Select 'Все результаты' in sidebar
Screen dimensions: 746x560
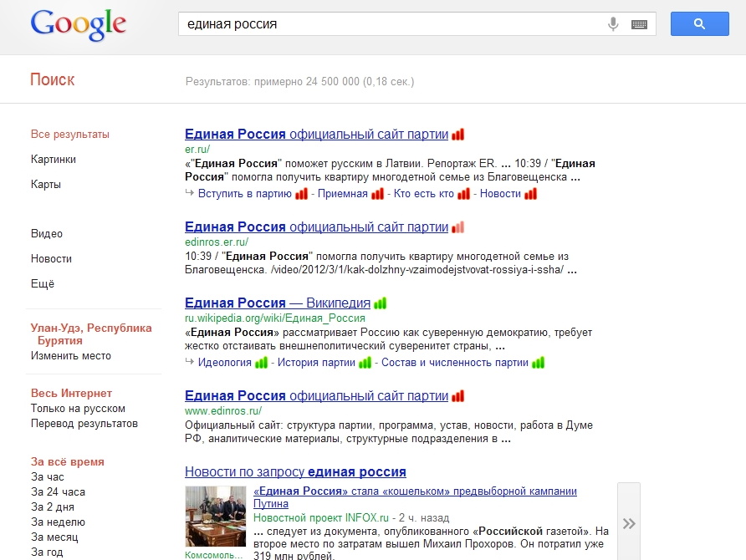(70, 134)
